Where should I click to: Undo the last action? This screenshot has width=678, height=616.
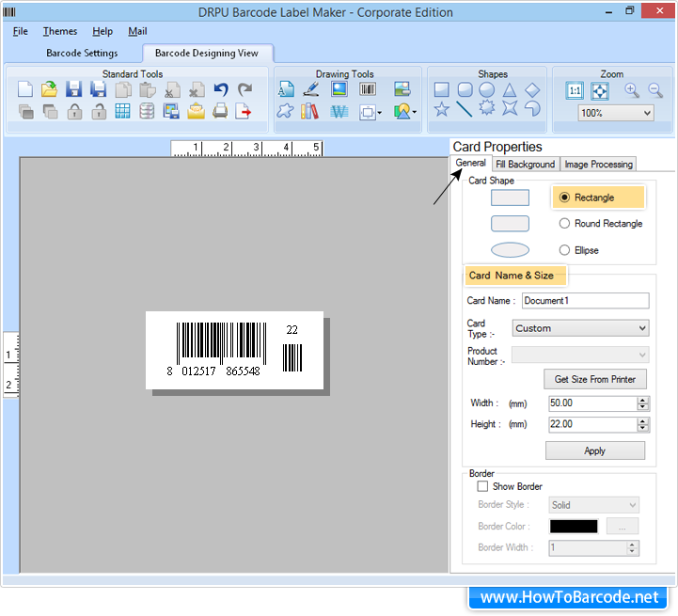pos(221,89)
